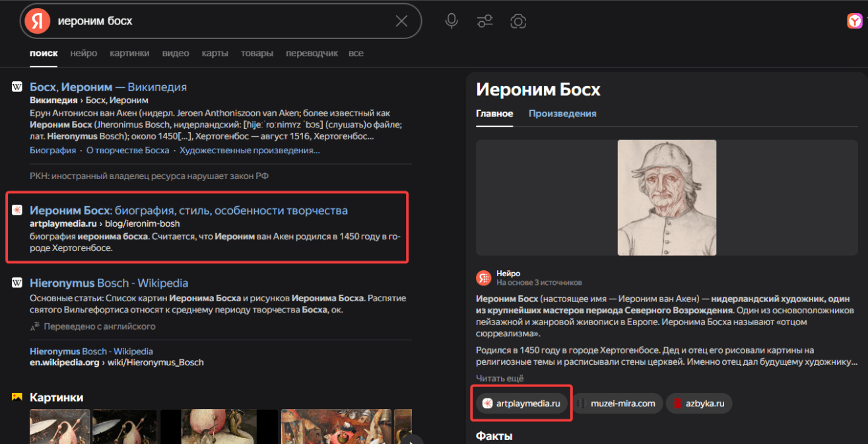
Task: Click the Нейро assistant icon
Action: (x=484, y=277)
